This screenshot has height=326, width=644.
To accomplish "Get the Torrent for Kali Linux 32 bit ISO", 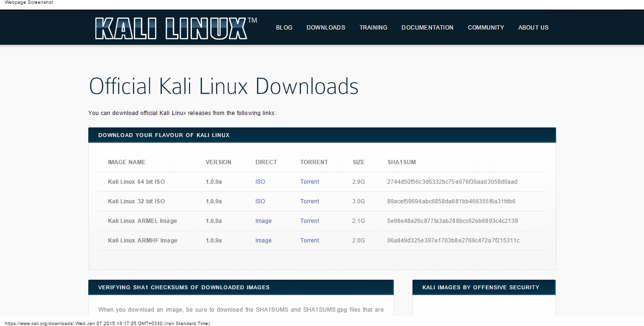I will click(x=310, y=201).
